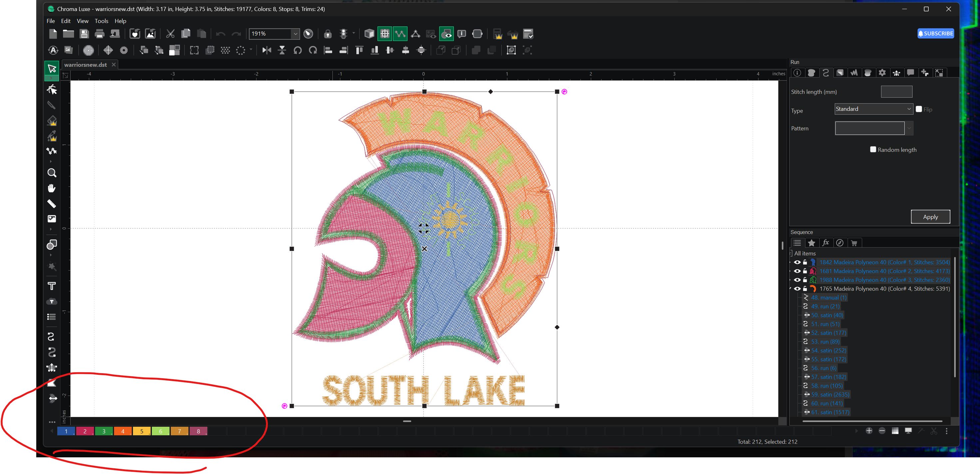Open the Tools menu
This screenshot has height=474, width=980.
101,21
